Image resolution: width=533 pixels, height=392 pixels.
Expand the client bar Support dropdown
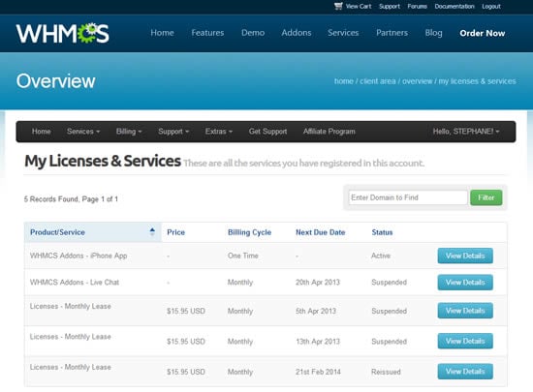pyautogui.click(x=173, y=132)
